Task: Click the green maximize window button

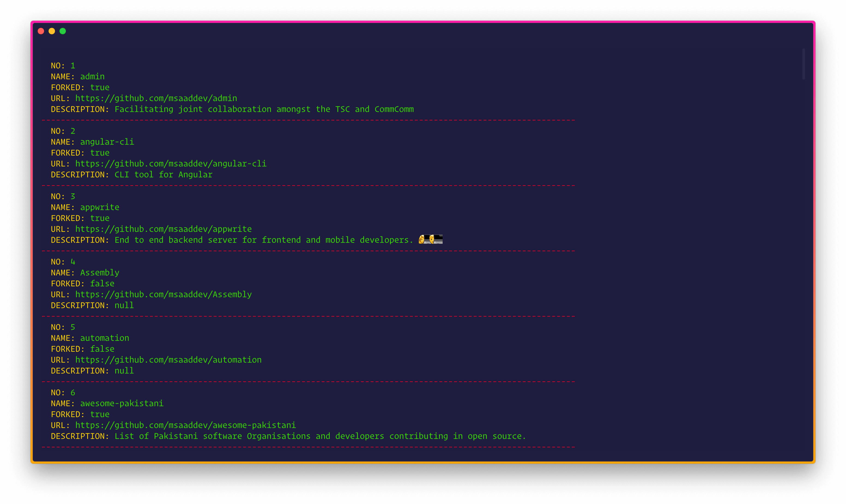Action: pos(62,31)
